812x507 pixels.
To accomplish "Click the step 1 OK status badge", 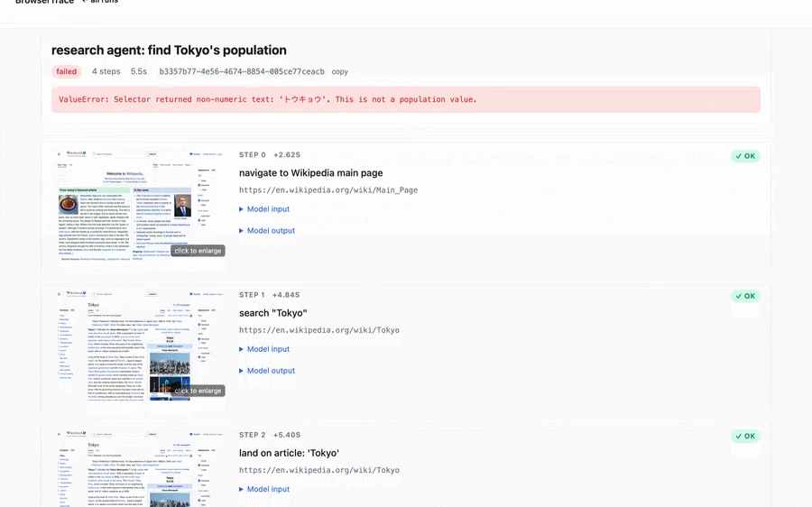I will [745, 296].
